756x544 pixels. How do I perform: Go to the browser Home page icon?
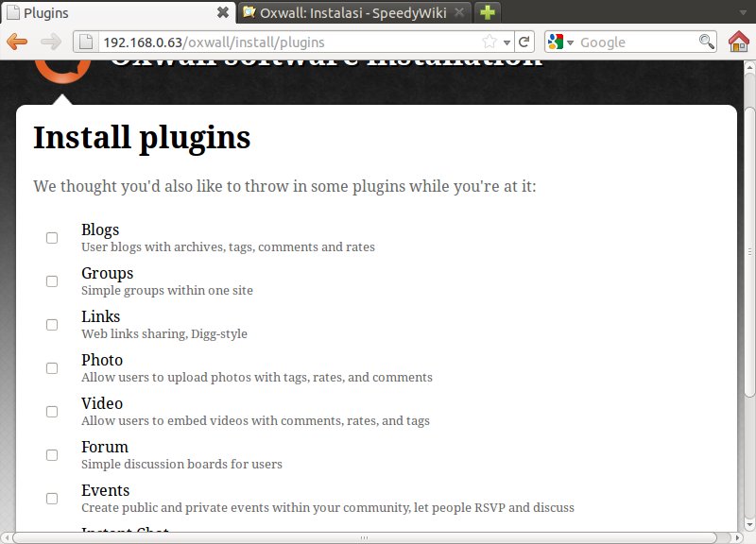739,42
